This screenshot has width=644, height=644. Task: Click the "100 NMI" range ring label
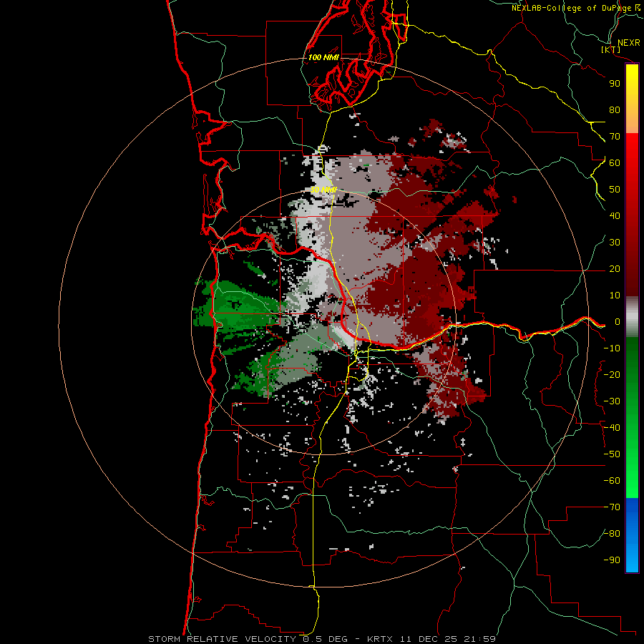[323, 57]
